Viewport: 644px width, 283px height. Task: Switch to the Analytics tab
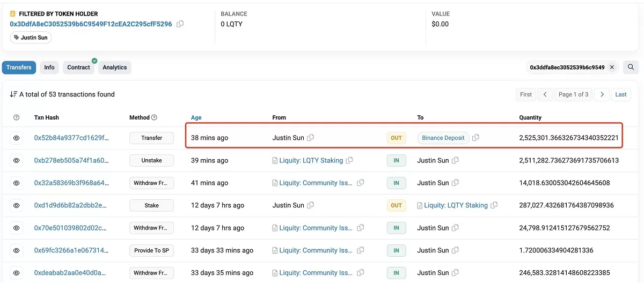(x=114, y=68)
